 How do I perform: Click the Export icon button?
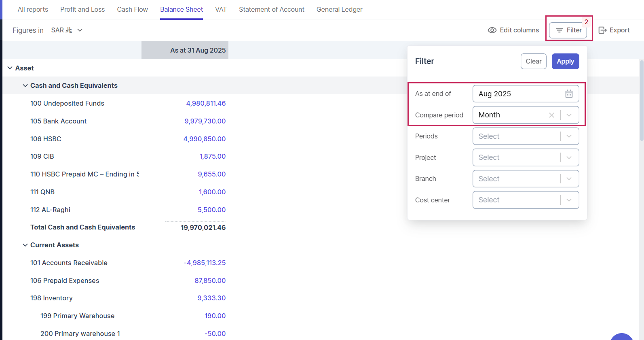[602, 30]
